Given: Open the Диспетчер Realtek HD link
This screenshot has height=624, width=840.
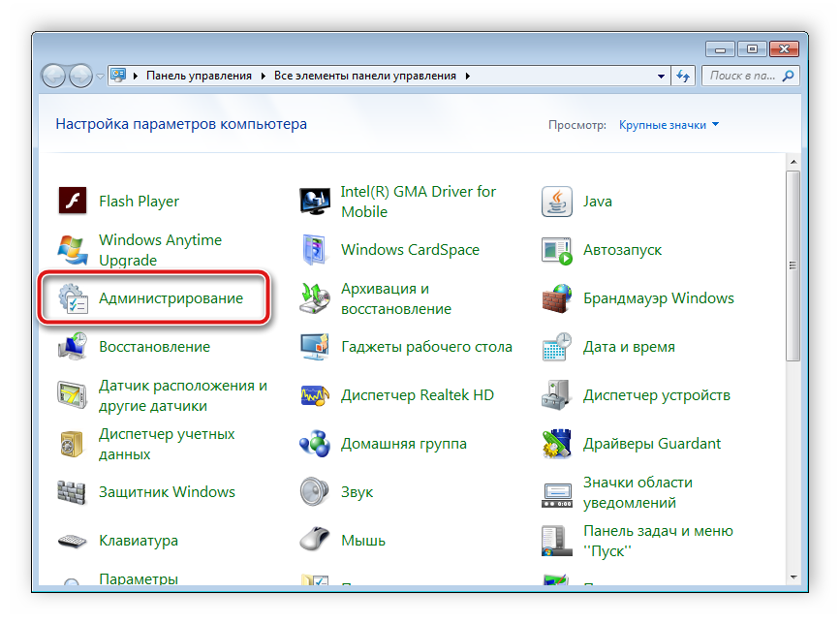Looking at the screenshot, I should (x=418, y=395).
